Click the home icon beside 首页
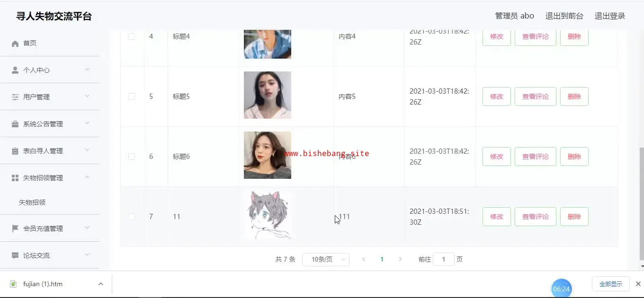Image resolution: width=644 pixels, height=298 pixels. pos(15,44)
